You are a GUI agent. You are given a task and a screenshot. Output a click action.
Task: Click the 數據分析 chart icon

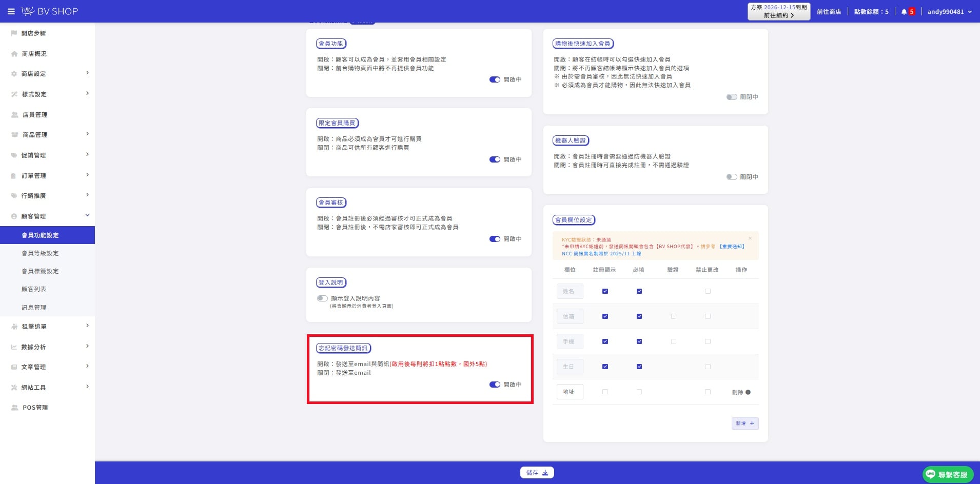coord(14,347)
